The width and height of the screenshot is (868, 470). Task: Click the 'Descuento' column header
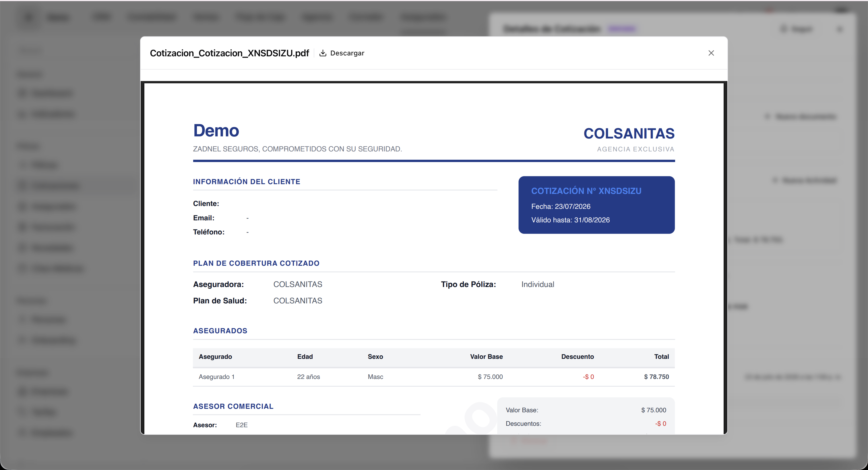point(578,356)
